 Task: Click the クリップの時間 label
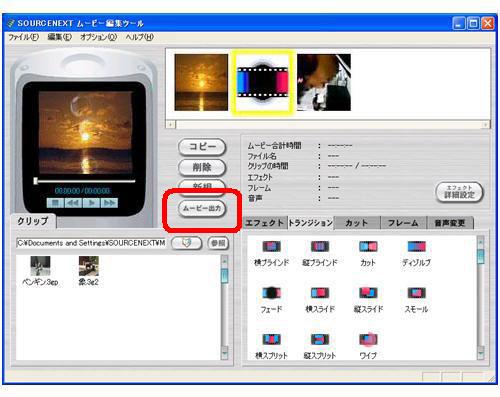click(x=268, y=166)
